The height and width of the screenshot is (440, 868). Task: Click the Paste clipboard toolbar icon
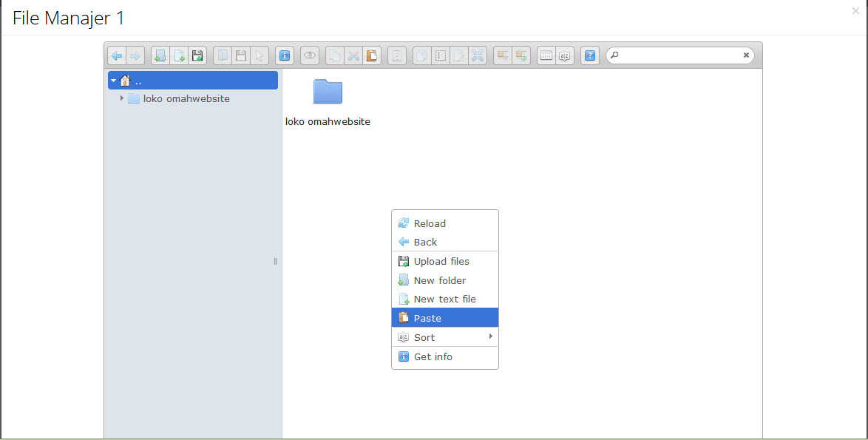click(x=372, y=55)
